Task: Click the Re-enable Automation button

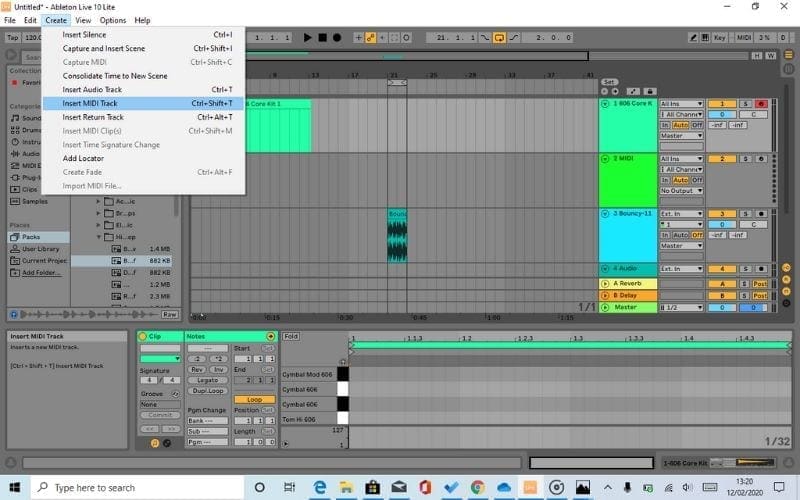Action: coord(382,37)
